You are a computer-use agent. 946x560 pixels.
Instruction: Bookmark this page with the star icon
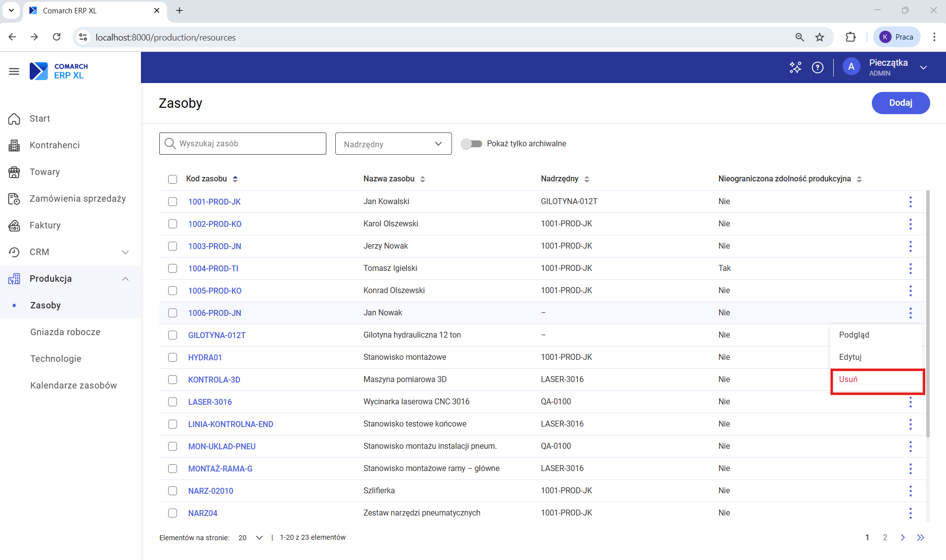coord(819,37)
